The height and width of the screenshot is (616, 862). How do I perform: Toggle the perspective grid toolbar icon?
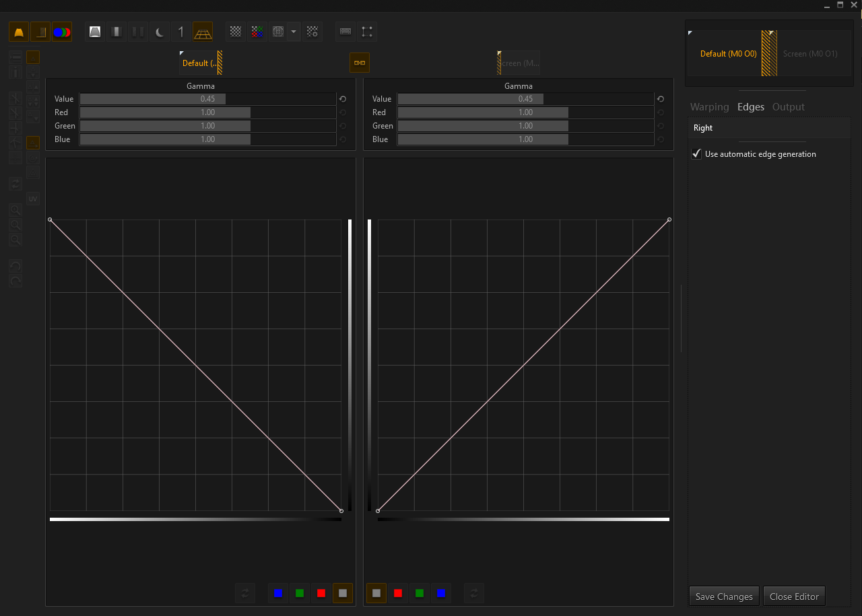203,32
